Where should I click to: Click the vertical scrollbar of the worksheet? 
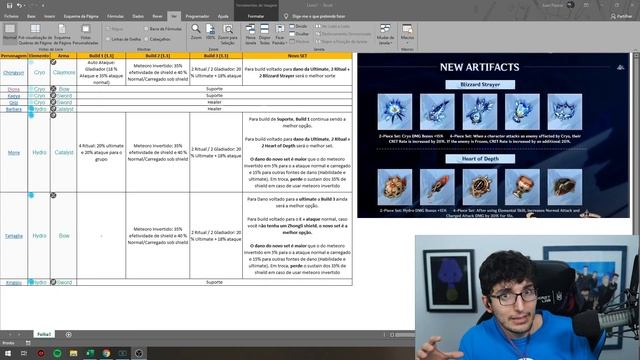point(636,143)
